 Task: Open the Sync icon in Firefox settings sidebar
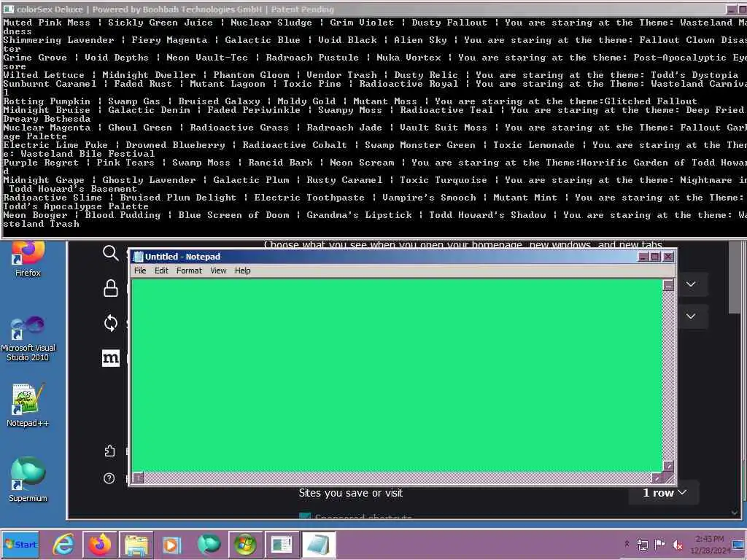click(111, 323)
